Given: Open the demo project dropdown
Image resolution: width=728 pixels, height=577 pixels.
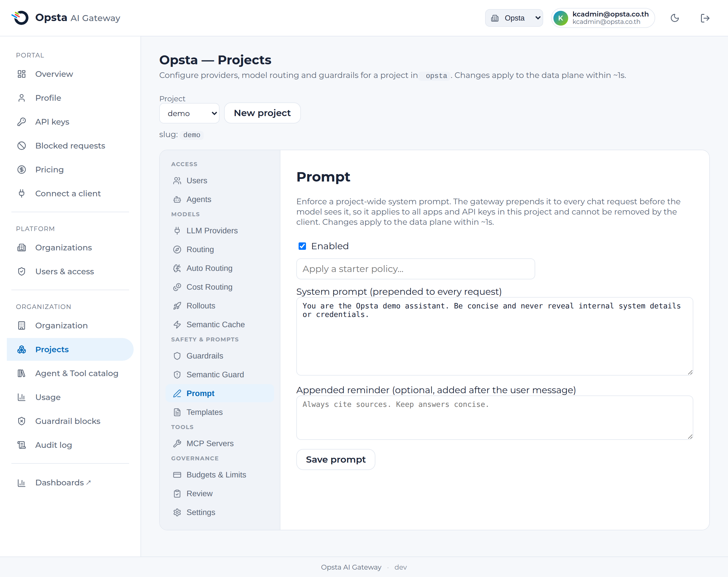Looking at the screenshot, I should (189, 113).
